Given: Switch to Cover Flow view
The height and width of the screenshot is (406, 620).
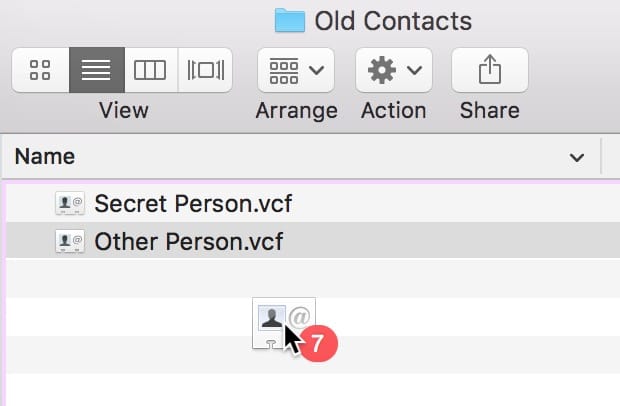Looking at the screenshot, I should click(x=205, y=70).
